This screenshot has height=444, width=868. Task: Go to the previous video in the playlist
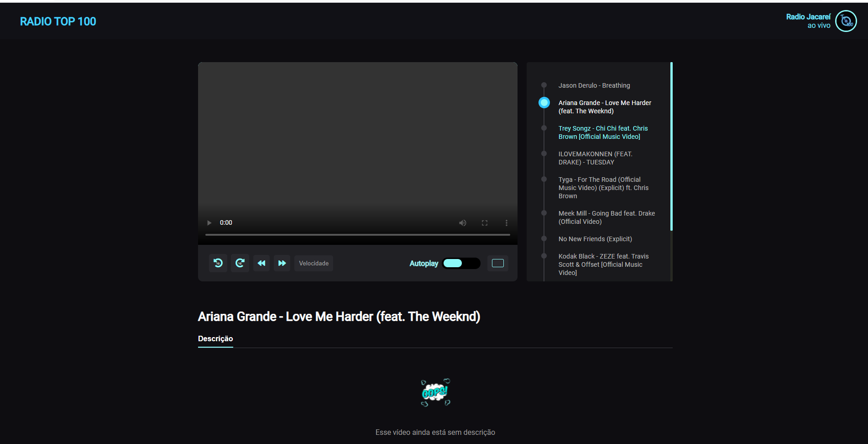[x=261, y=263]
